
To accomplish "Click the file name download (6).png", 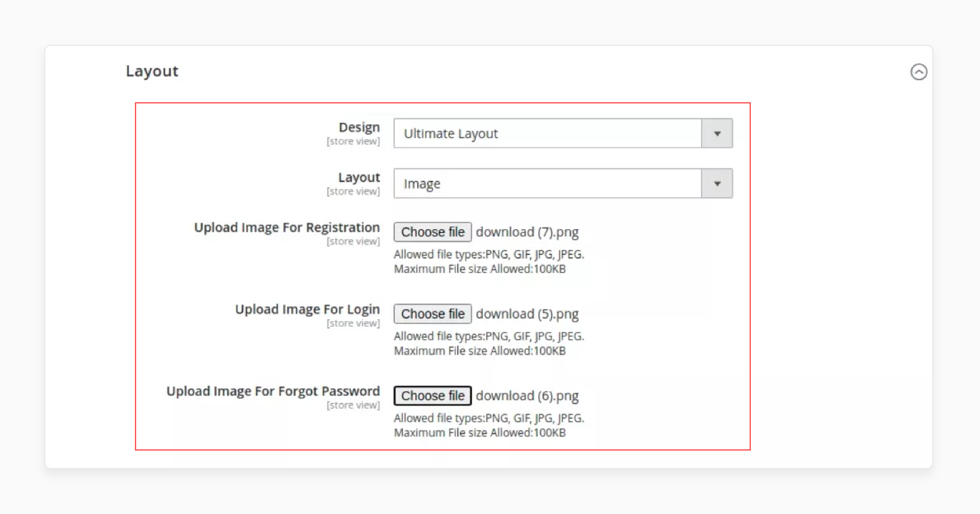I will [x=527, y=396].
